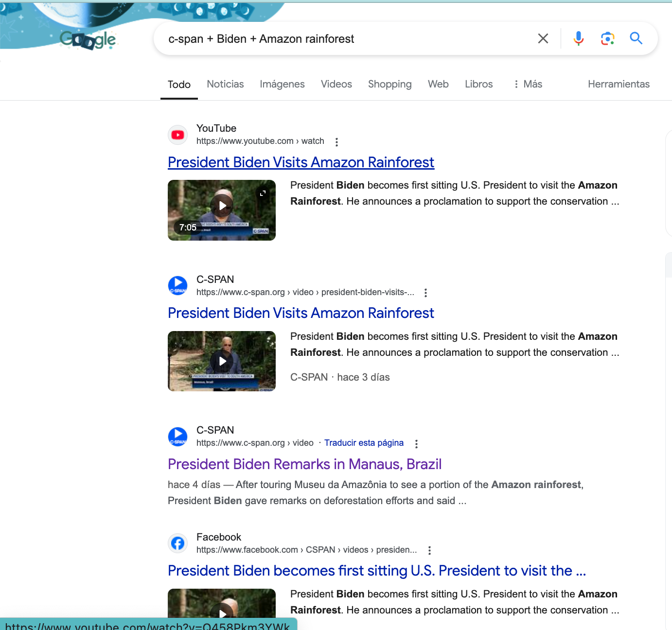The width and height of the screenshot is (672, 630).
Task: Open options for C-SPAN Manaus result
Action: (x=416, y=443)
